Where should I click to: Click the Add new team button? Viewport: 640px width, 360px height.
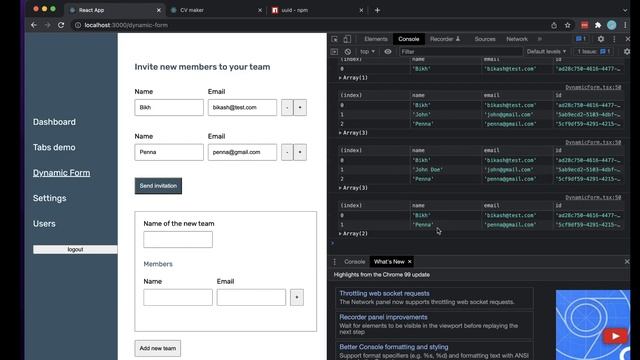158,349
